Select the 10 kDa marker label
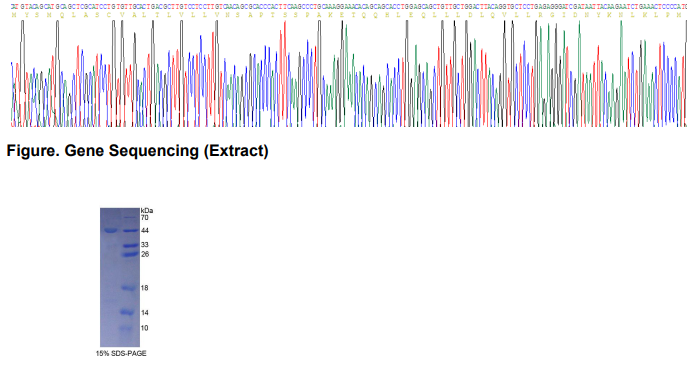Image resolution: width=692 pixels, height=365 pixels. 144,328
